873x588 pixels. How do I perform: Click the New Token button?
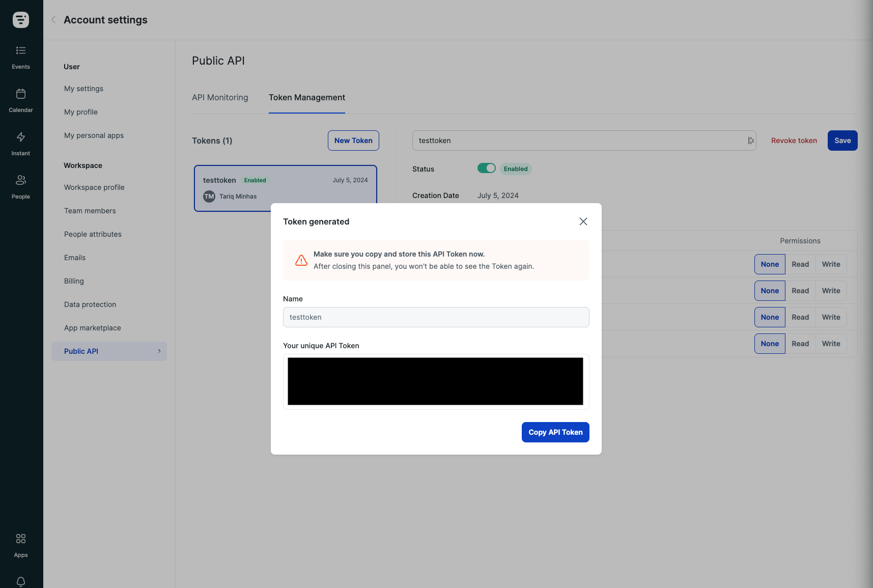[x=353, y=141]
